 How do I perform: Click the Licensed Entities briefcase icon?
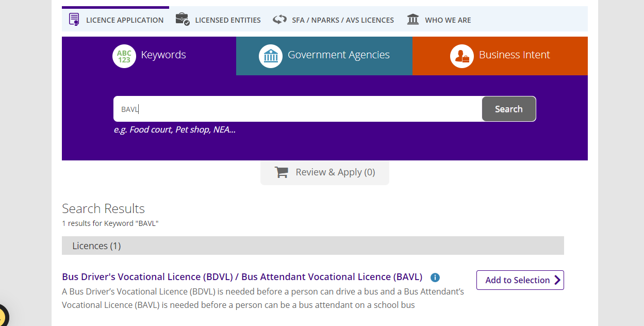point(183,20)
